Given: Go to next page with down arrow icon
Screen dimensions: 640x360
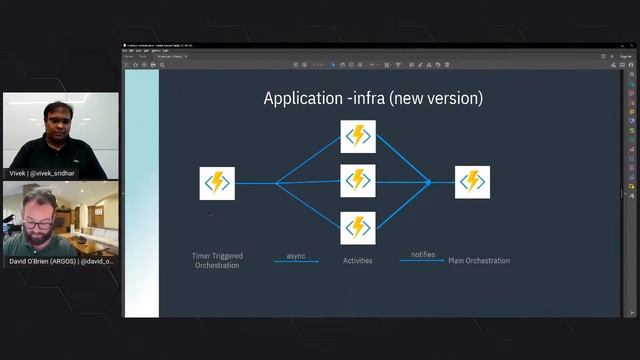Looking at the screenshot, I should coord(304,65).
